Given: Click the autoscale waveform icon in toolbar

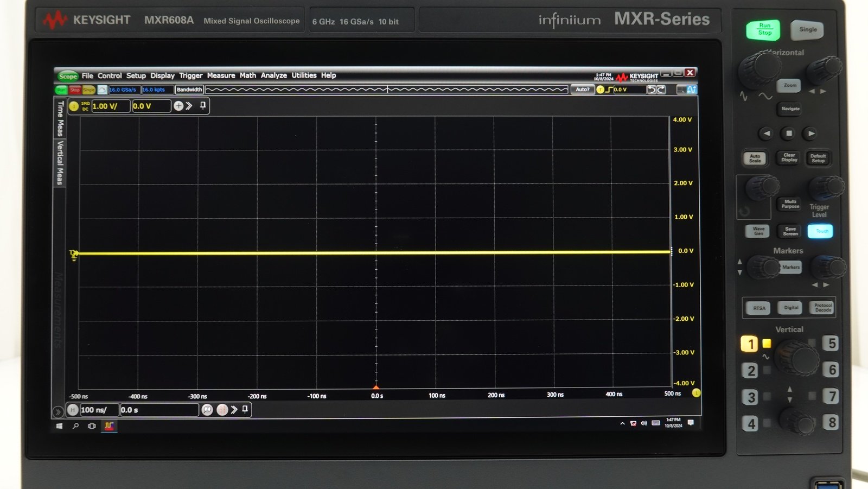Looking at the screenshot, I should point(102,90).
